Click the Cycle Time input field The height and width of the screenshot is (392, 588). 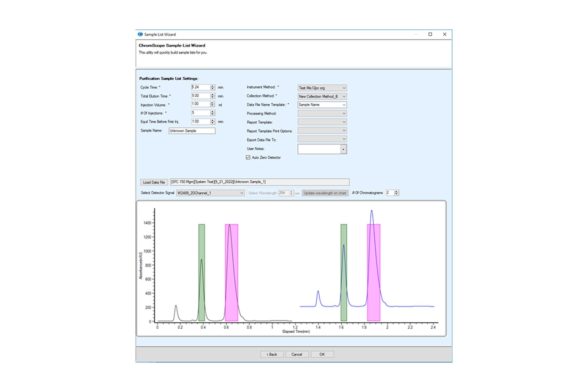point(201,87)
